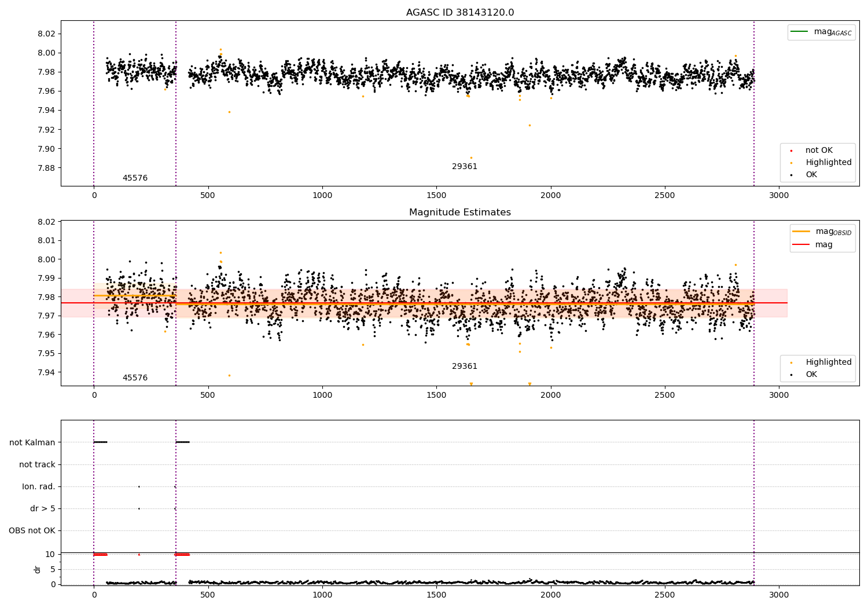The image size is (868, 608).
Task: Click the 8.01 y-axis tick label
Action: 46,241
